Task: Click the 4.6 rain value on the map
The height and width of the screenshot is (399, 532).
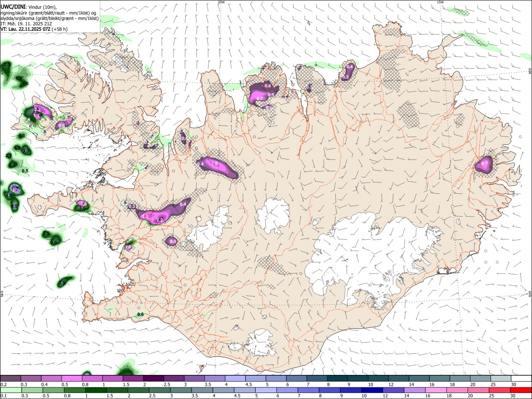Action: (9, 195)
